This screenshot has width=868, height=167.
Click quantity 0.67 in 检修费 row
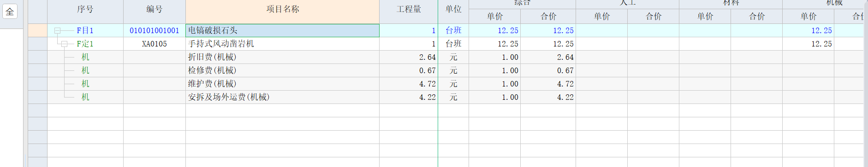coord(409,70)
